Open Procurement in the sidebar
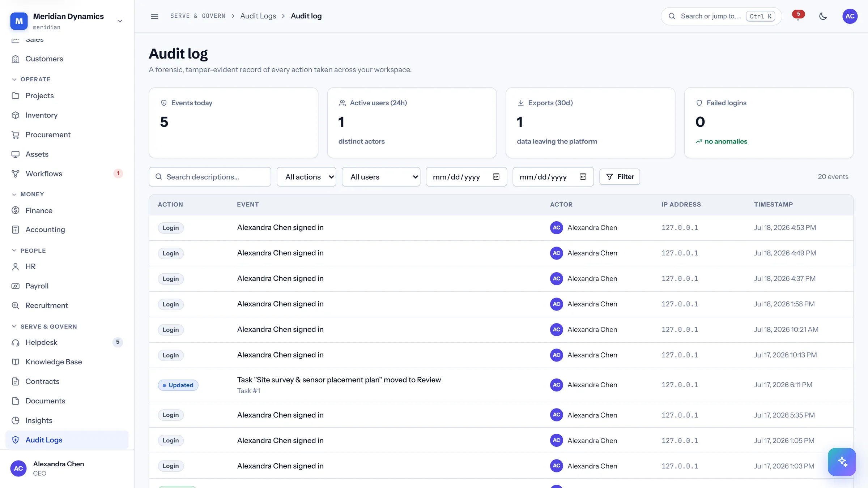This screenshot has height=488, width=868. click(x=67, y=134)
